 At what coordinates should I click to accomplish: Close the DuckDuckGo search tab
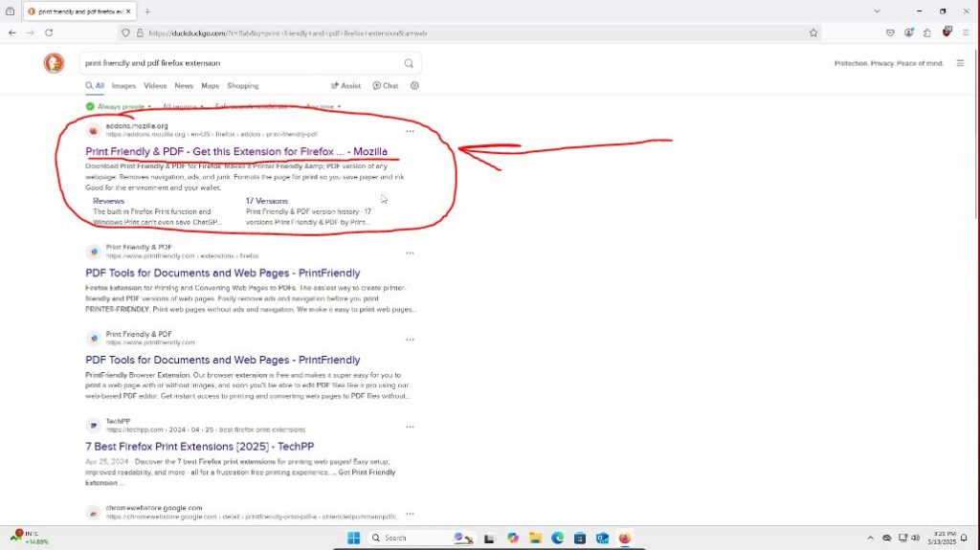tap(128, 11)
